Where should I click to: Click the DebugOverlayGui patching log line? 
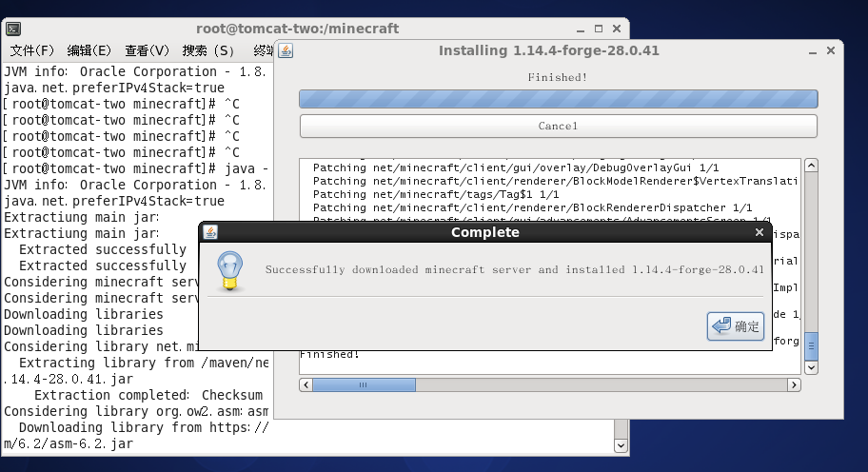516,167
